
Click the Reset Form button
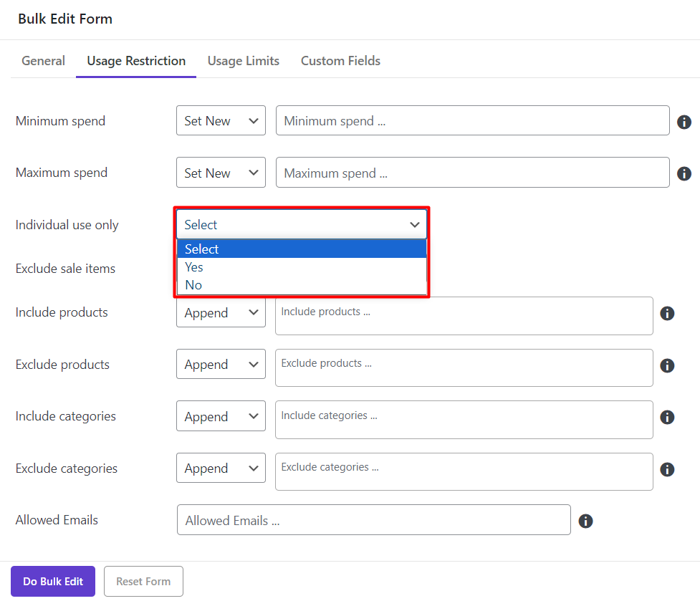[143, 582]
